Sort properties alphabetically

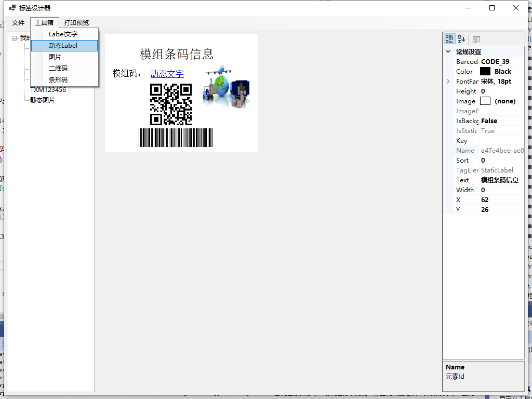point(461,39)
